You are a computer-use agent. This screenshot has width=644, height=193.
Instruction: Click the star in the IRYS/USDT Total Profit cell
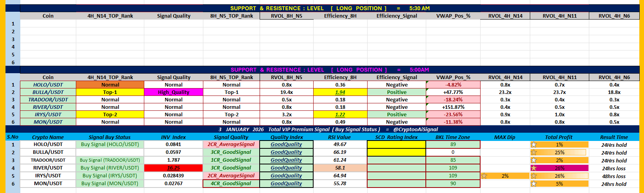[x=533, y=176]
